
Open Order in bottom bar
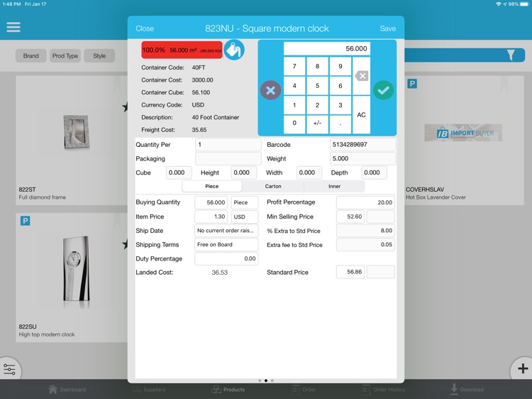[304, 389]
